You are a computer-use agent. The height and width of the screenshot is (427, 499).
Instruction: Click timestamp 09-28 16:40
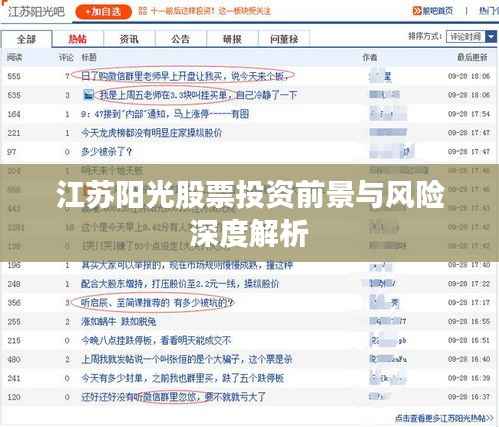coord(469,359)
